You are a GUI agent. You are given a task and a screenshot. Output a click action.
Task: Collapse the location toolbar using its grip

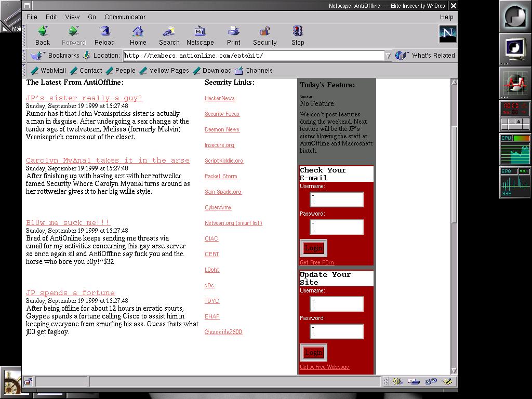[25, 56]
